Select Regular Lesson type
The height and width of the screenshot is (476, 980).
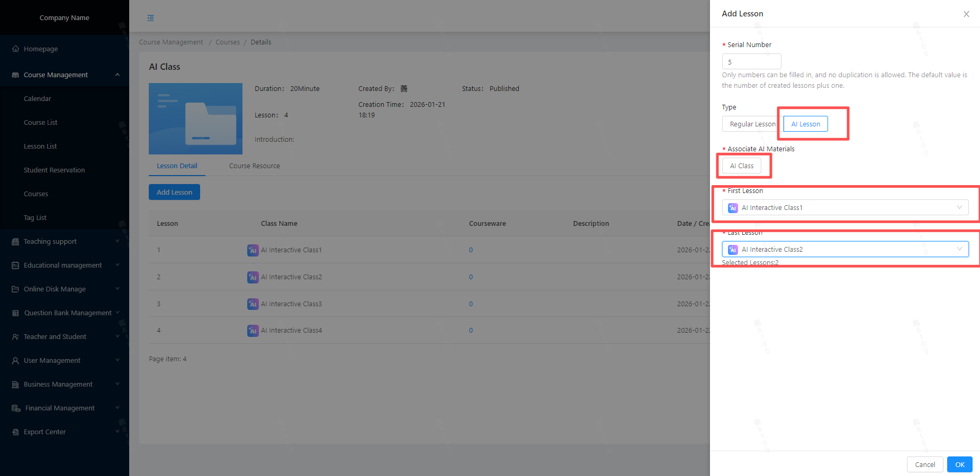pyautogui.click(x=752, y=124)
